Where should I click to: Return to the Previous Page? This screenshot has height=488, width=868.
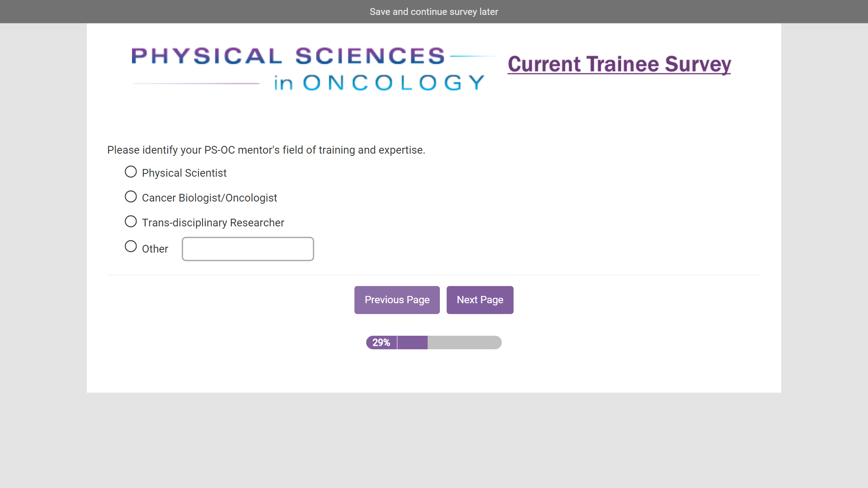[x=397, y=300]
